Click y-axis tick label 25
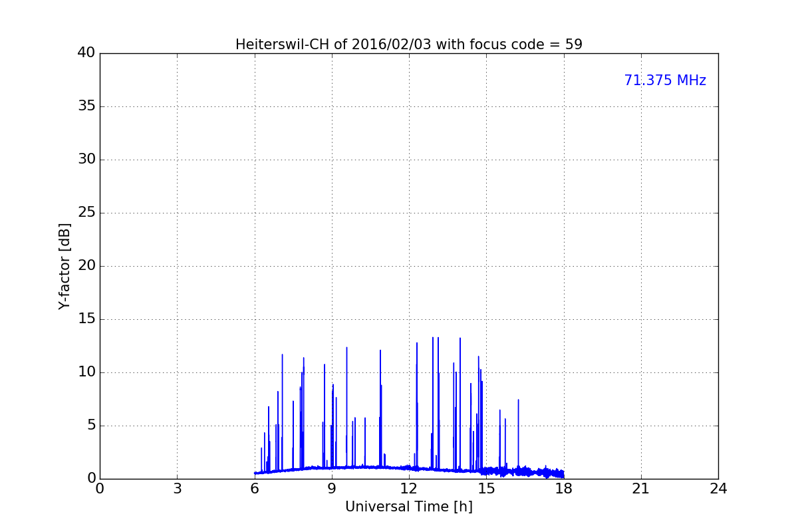Screen dimensions: 798x532 (x=86, y=213)
